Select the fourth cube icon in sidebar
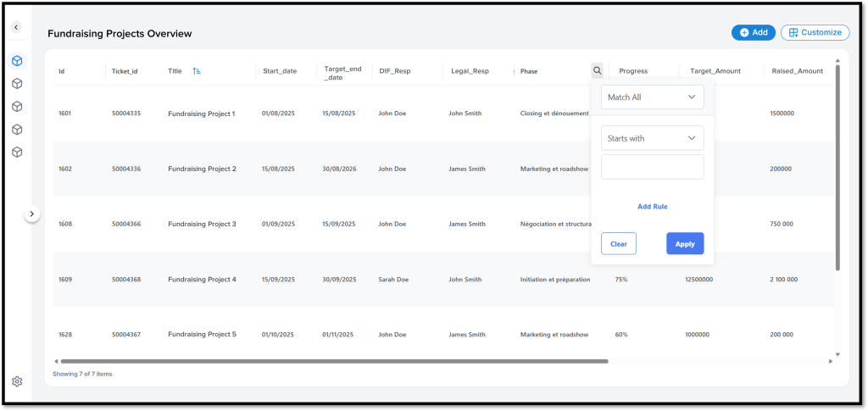This screenshot has height=411, width=868. [x=17, y=130]
